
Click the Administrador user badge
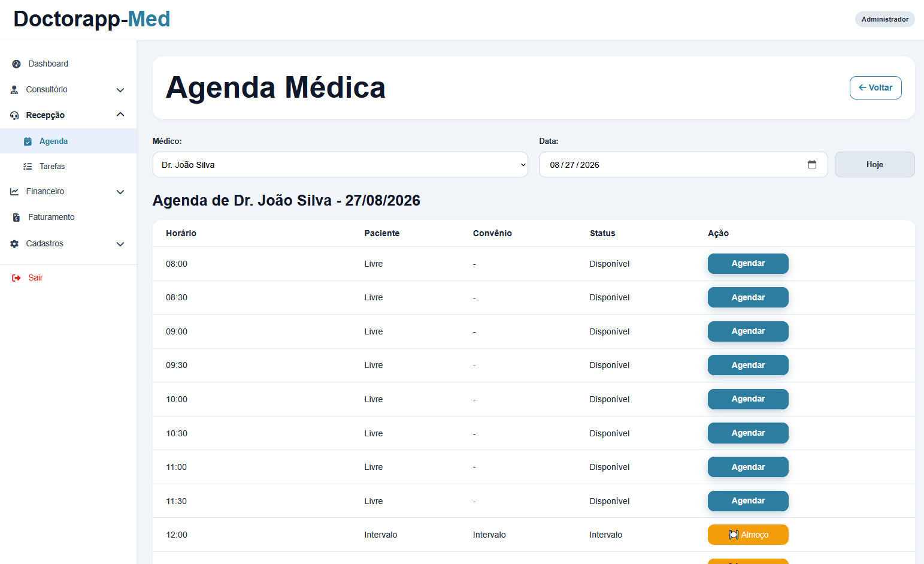(x=884, y=19)
